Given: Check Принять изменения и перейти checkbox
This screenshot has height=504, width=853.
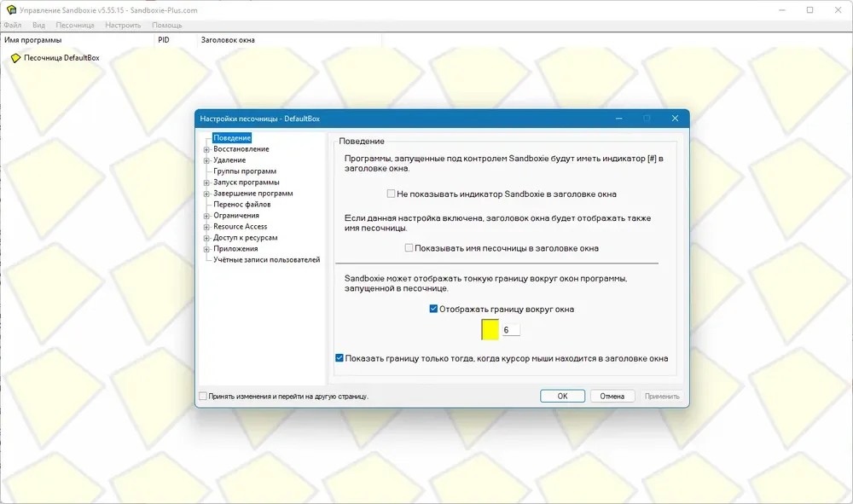Looking at the screenshot, I should (x=203, y=397).
